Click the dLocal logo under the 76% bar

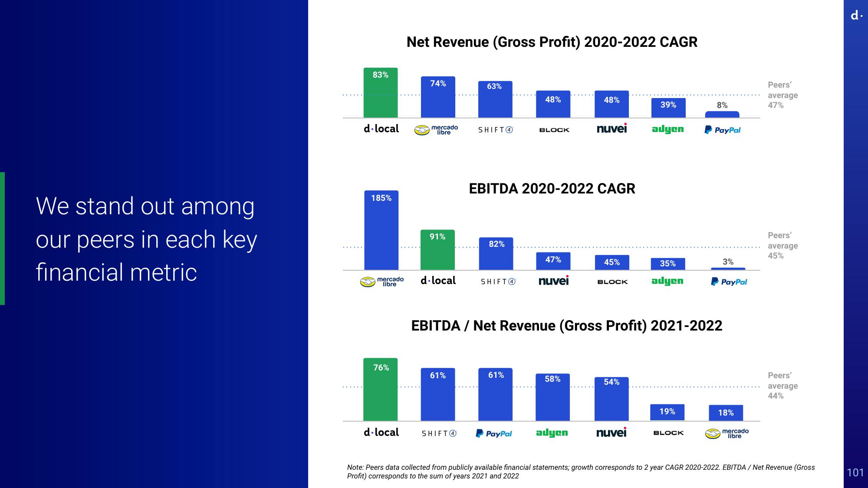381,432
